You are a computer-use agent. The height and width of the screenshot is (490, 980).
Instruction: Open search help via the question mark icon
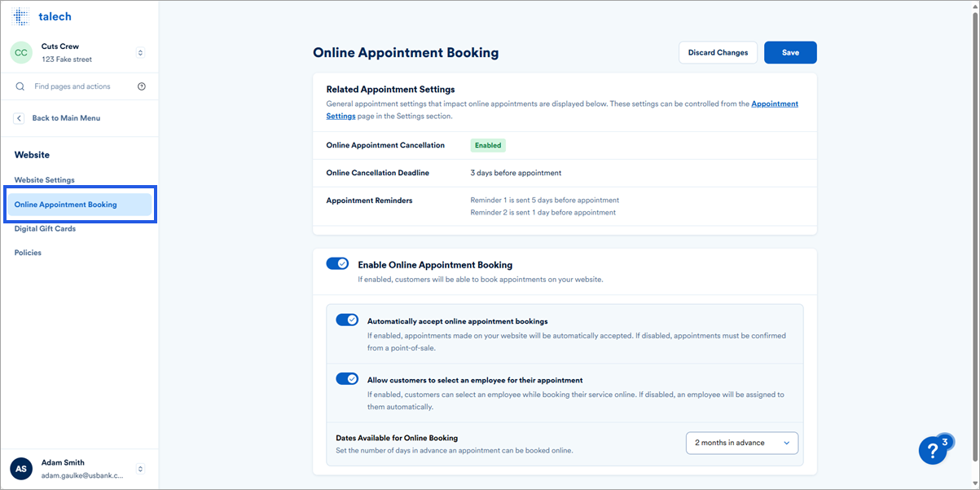[142, 86]
